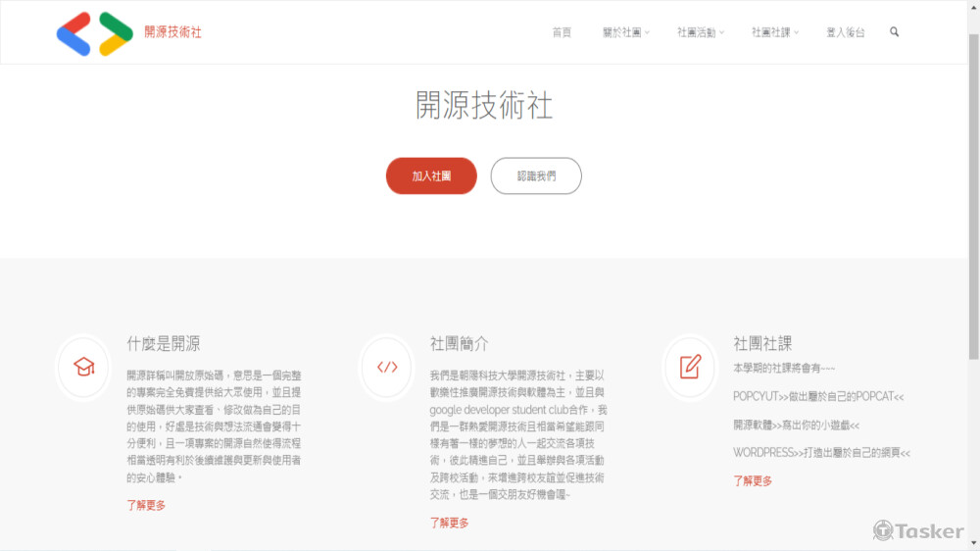980x551 pixels.
Task: Expand the 社團活動 dropdown menu
Action: [700, 32]
